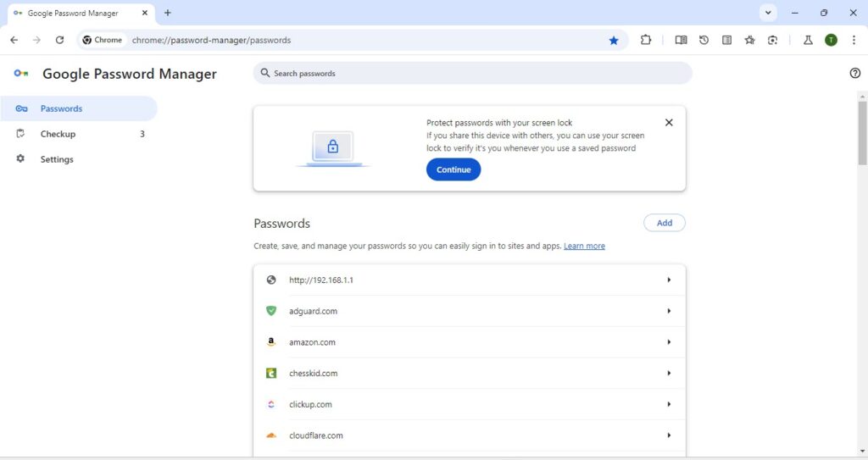Viewport: 868px width, 460px height.
Task: Open the green profile avatar
Action: (831, 40)
